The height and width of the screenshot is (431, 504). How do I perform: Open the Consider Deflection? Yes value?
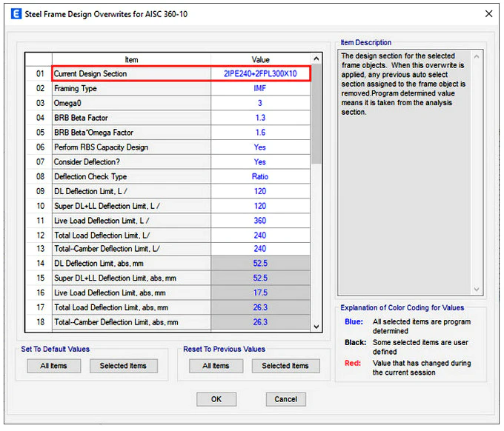[x=260, y=162]
